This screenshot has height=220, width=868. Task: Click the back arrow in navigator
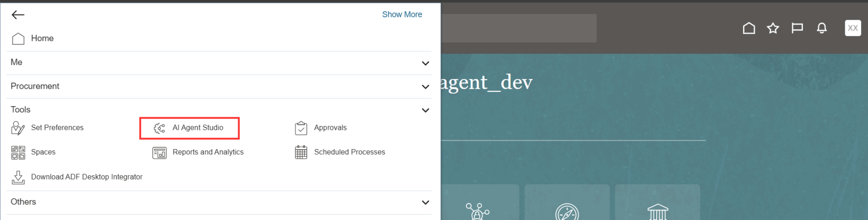click(x=18, y=15)
